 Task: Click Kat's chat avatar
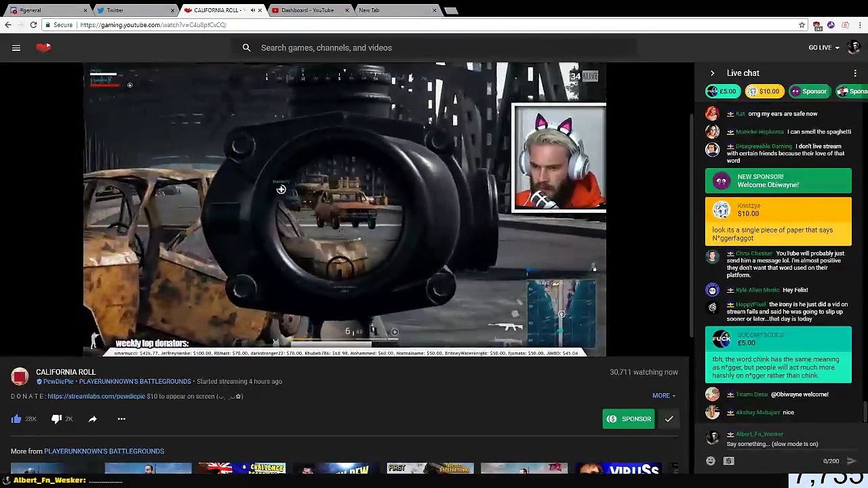pos(712,114)
